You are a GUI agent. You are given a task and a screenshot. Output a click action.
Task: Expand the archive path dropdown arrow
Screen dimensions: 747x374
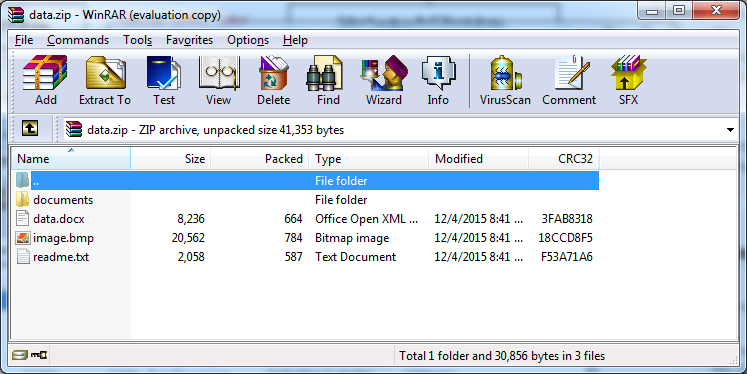coord(730,130)
